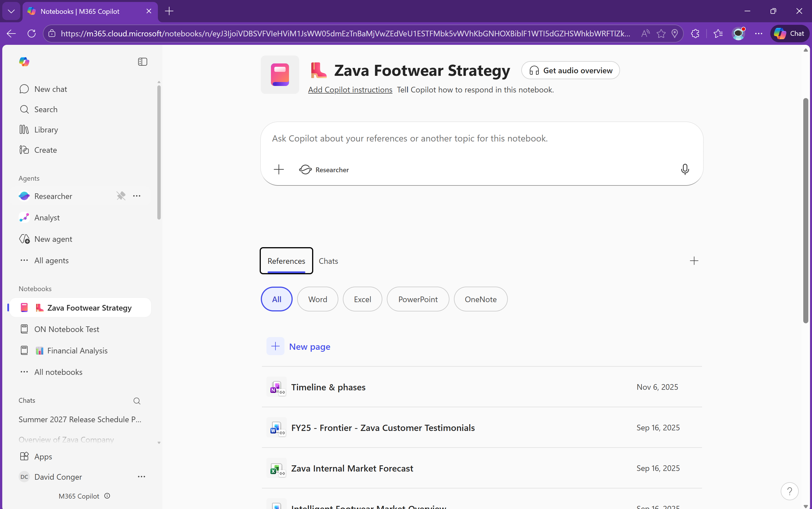Open David Conger account options menu
Image resolution: width=812 pixels, height=509 pixels.
(x=142, y=477)
